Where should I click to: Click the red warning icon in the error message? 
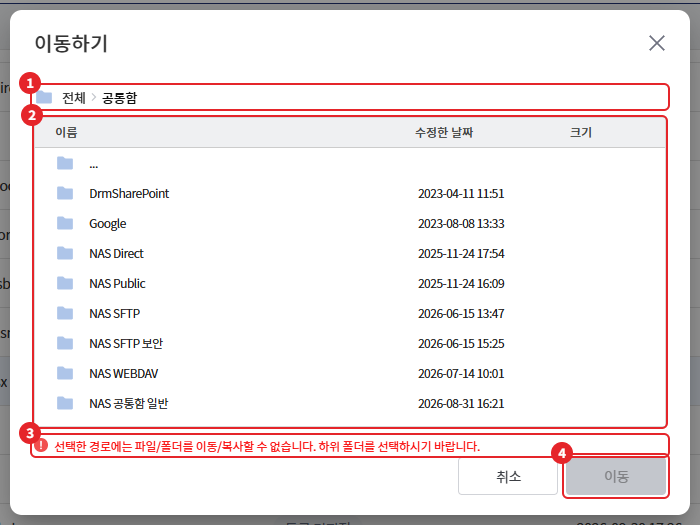[41, 445]
